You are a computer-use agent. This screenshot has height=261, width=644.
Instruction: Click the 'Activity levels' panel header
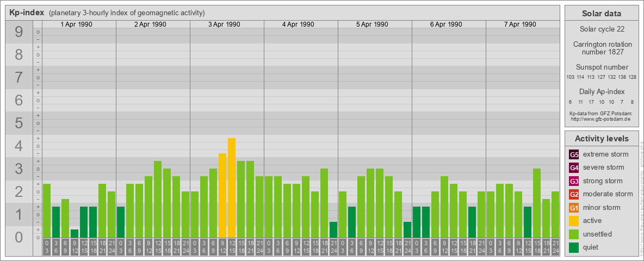coord(601,139)
